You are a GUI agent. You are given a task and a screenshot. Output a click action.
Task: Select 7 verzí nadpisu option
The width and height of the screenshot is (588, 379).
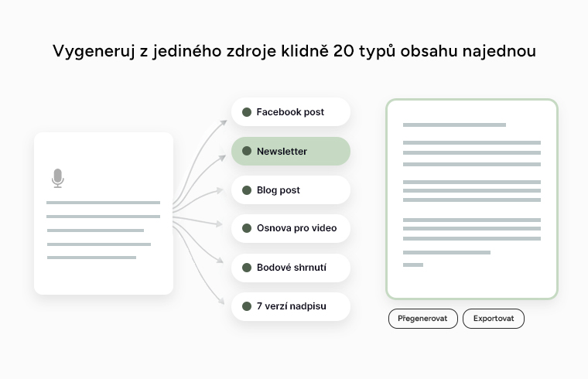point(291,306)
